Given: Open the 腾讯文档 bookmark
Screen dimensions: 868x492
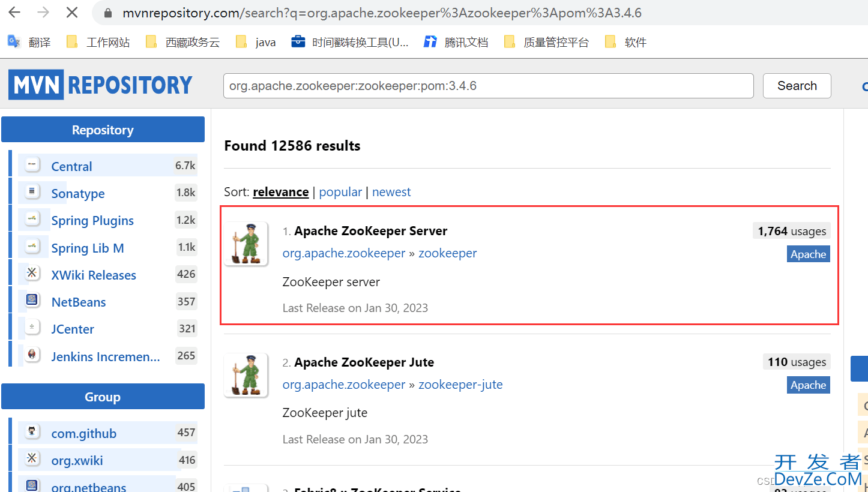Looking at the screenshot, I should tap(456, 42).
